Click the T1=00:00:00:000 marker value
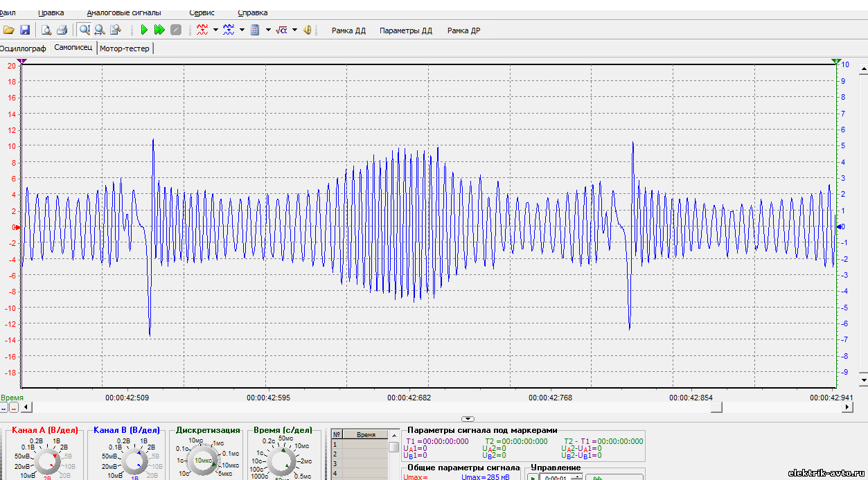This screenshot has height=480, width=868. click(x=437, y=441)
